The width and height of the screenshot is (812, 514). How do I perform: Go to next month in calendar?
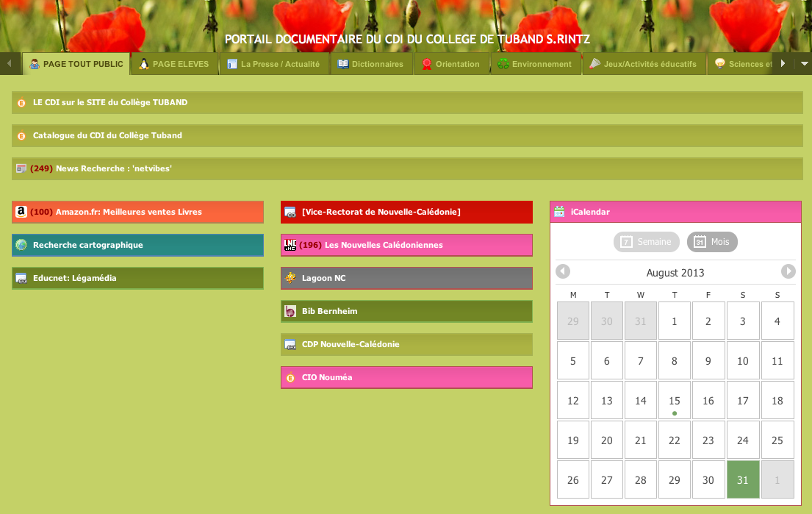(788, 271)
